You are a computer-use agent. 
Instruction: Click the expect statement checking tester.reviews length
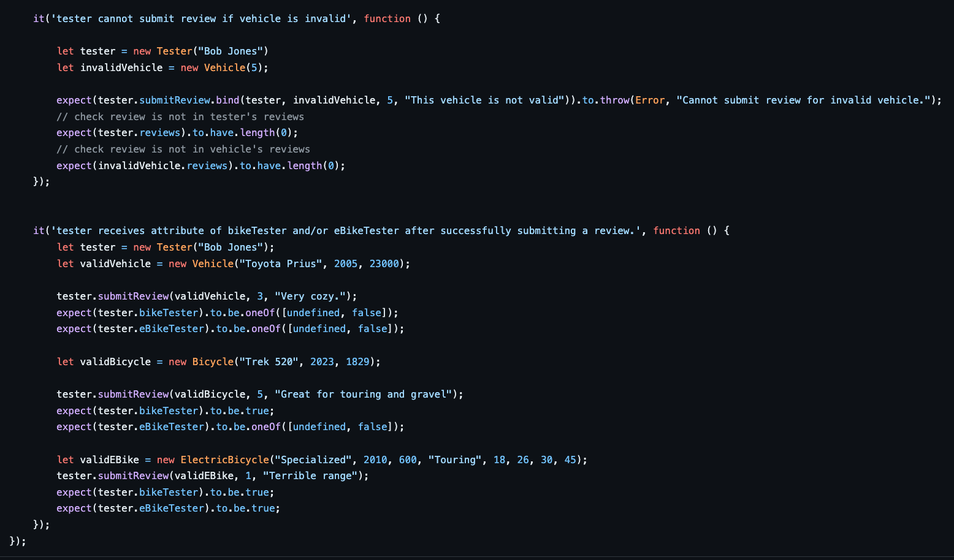(x=176, y=132)
